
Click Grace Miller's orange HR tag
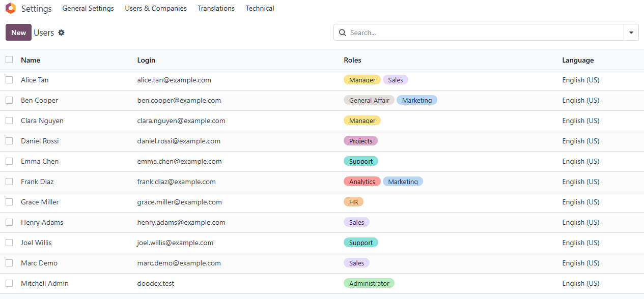click(353, 202)
